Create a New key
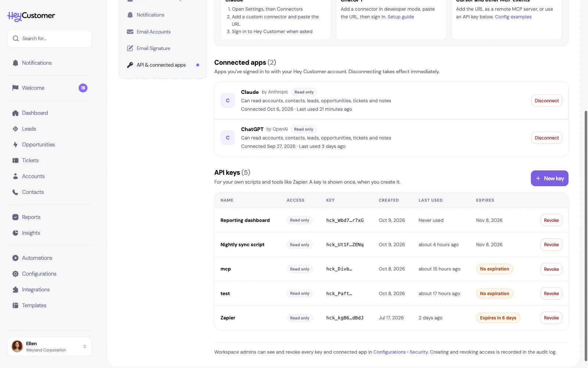The width and height of the screenshot is (588, 368). (x=549, y=178)
